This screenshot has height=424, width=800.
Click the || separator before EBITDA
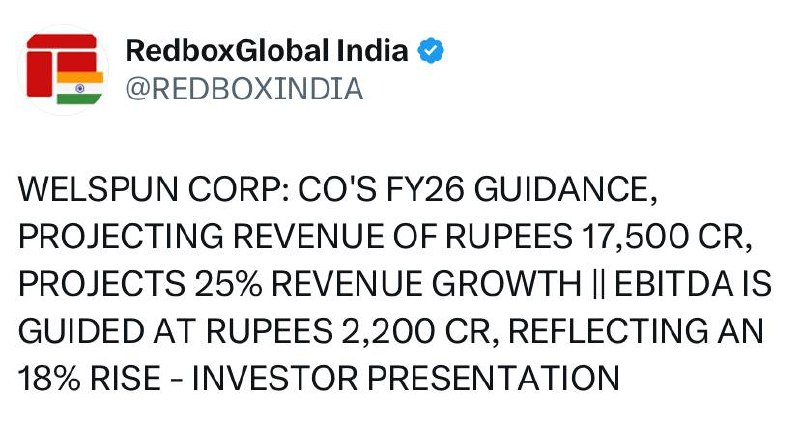click(598, 284)
